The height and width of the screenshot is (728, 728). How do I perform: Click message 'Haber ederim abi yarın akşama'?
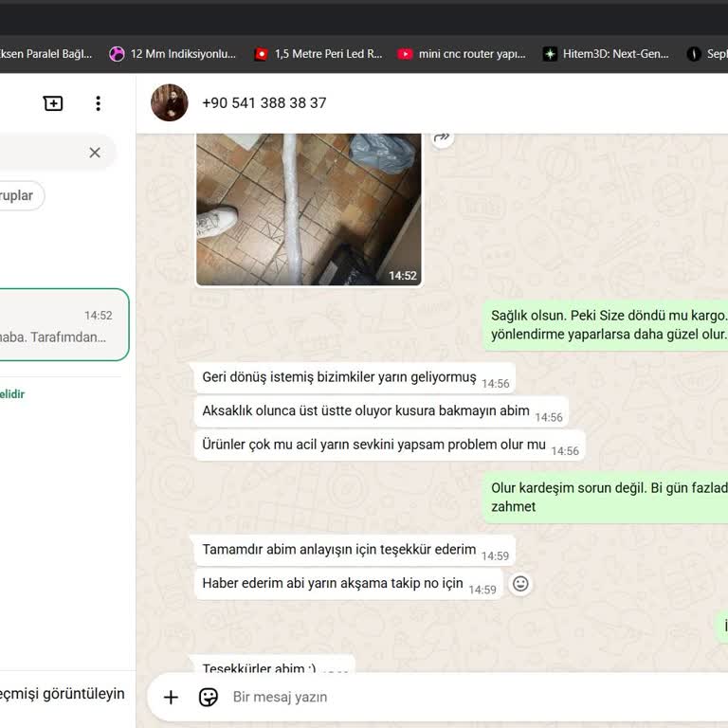[349, 584]
